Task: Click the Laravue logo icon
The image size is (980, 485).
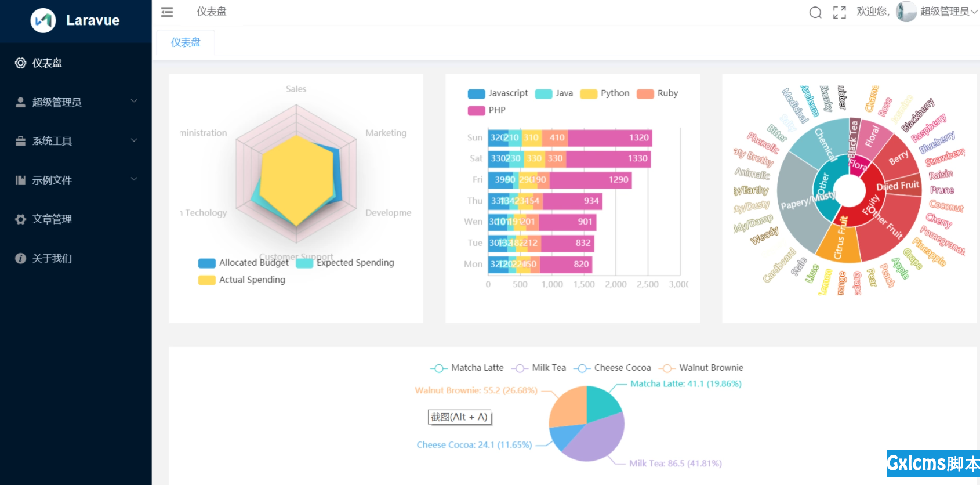Action: [x=43, y=20]
